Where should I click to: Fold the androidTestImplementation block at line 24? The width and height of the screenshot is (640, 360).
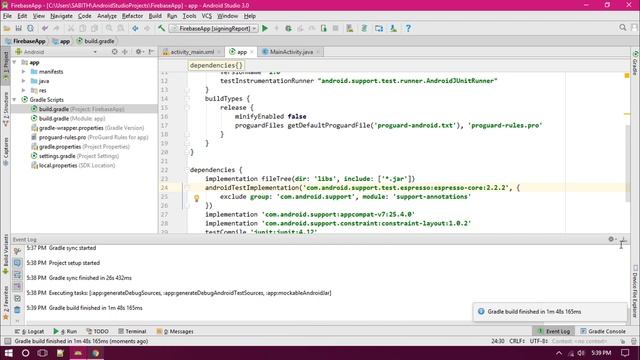pyautogui.click(x=187, y=187)
